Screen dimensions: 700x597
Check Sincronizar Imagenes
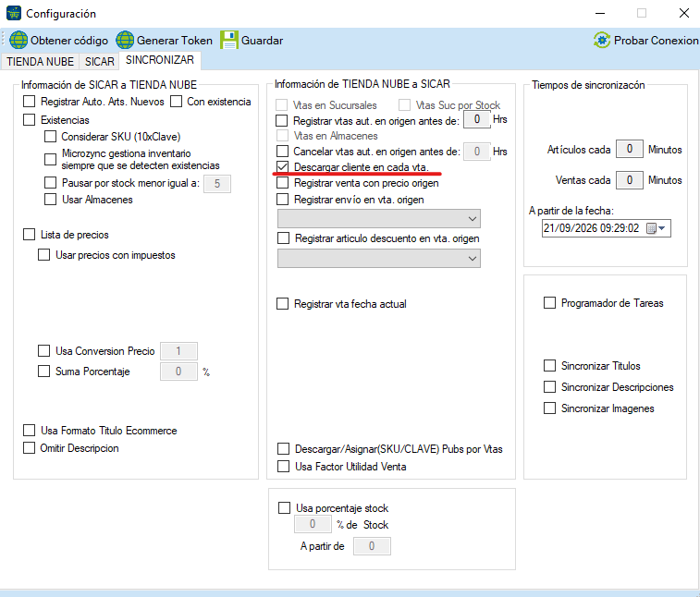tap(549, 408)
